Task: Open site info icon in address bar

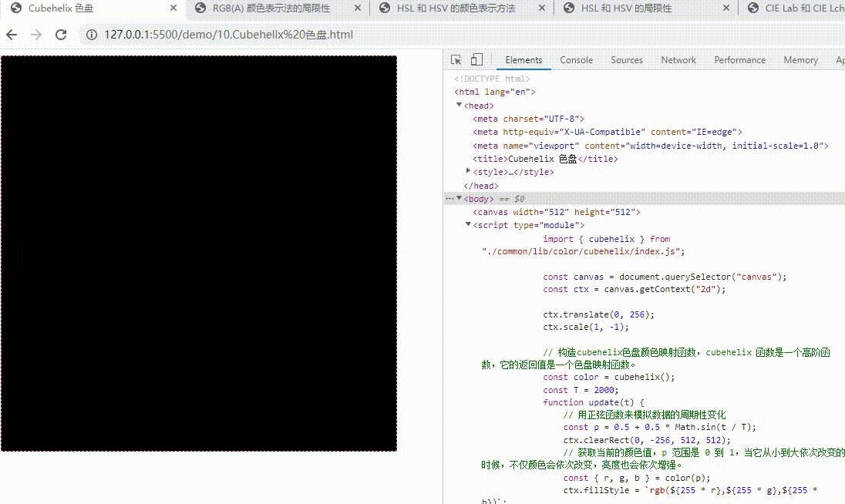Action: click(x=92, y=35)
